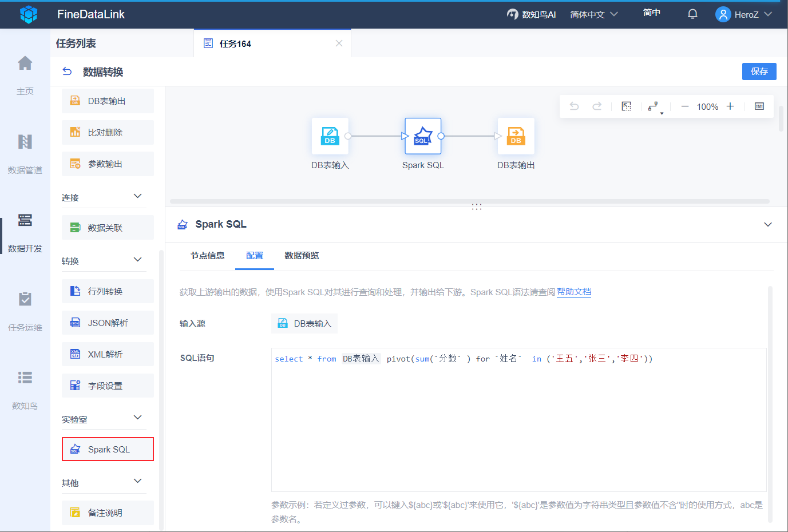Click the FineDataLink logo icon
Screen dimensions: 788x532
pos(29,14)
